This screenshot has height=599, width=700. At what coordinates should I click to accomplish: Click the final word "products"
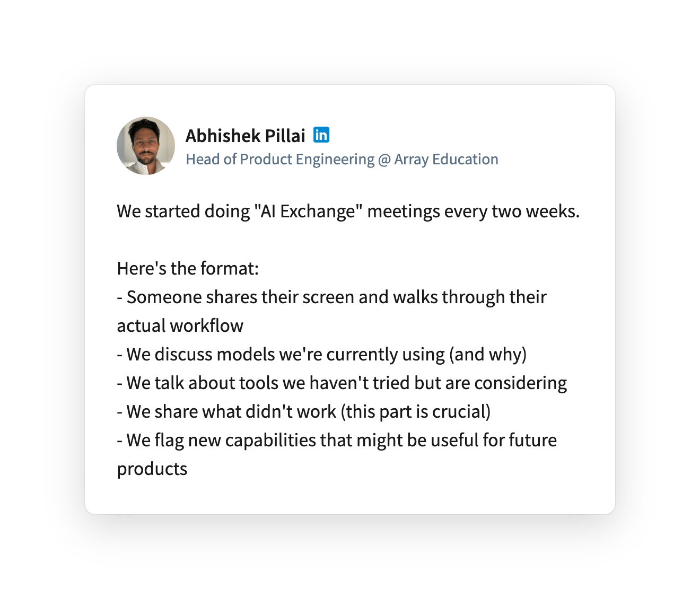pyautogui.click(x=152, y=469)
